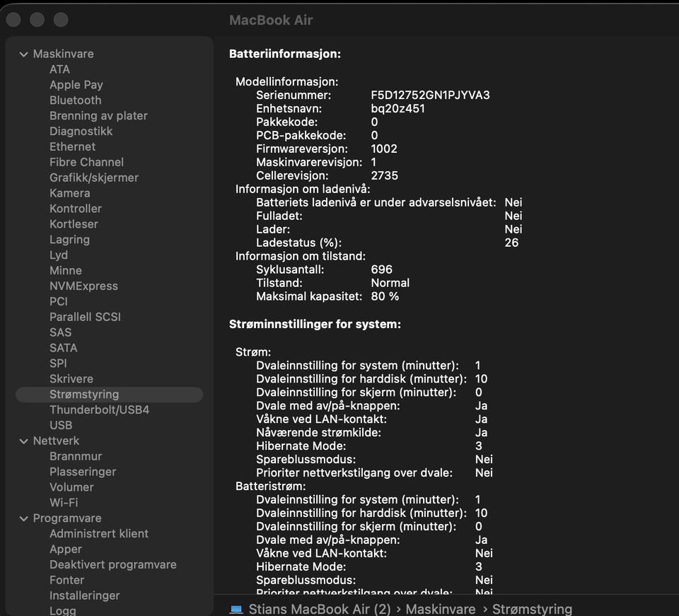The image size is (679, 616).
Task: Click firmware version value 1002
Action: (384, 149)
